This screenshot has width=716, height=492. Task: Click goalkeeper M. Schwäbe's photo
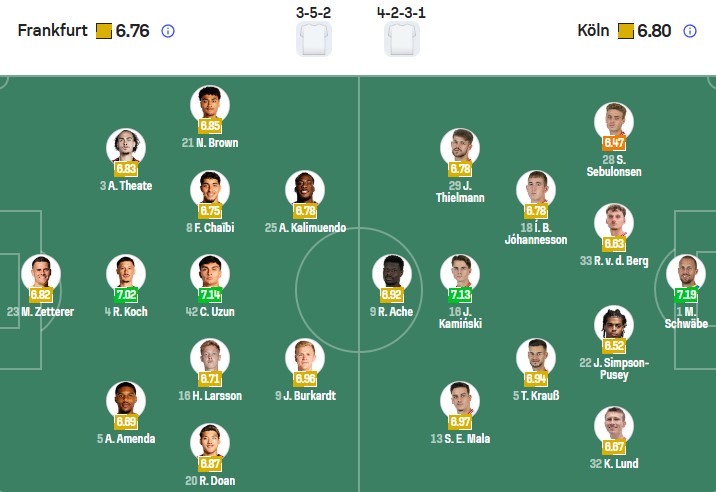(x=686, y=274)
